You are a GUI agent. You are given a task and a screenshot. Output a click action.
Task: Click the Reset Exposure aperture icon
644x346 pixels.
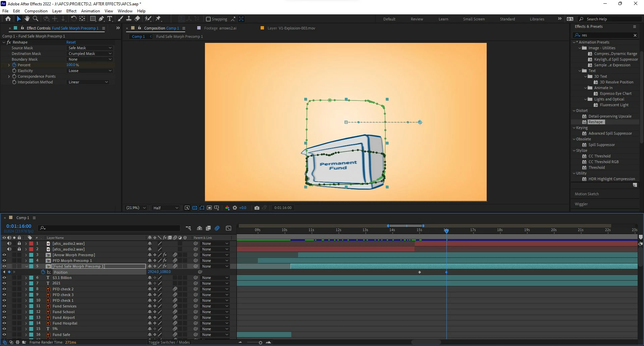click(x=235, y=208)
